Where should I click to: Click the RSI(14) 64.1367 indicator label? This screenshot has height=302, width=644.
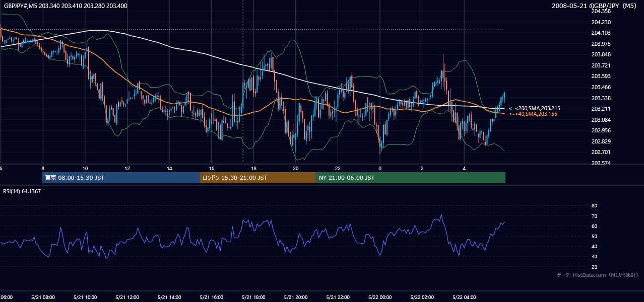click(22, 191)
